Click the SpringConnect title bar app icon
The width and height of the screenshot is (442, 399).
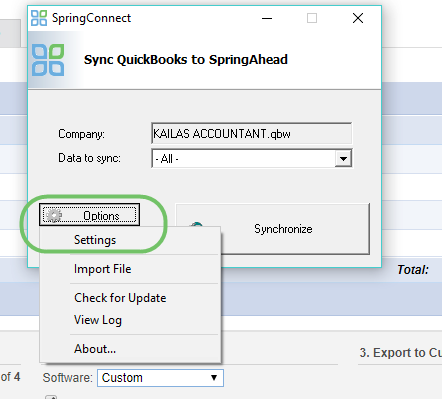point(39,18)
